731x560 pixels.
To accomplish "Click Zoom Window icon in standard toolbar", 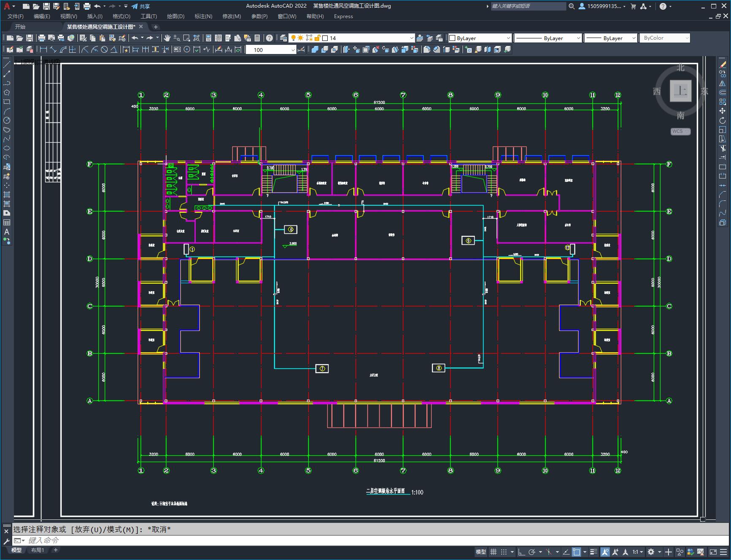I will 186,38.
